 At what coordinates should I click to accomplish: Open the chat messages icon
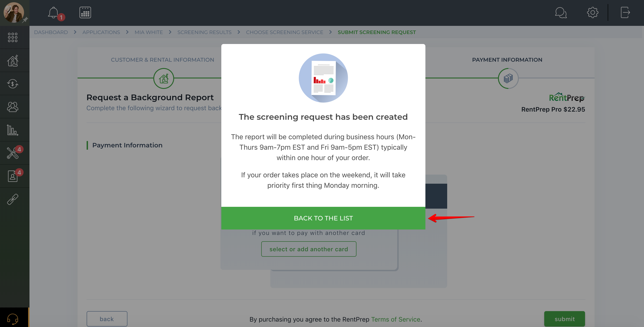pos(561,12)
